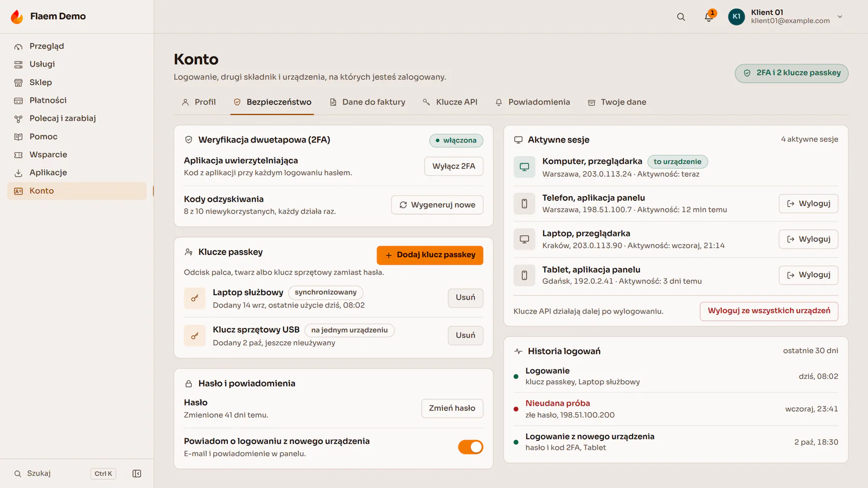Click Wyloguj ze wszystkich urządzeń
Image resolution: width=868 pixels, height=488 pixels.
pyautogui.click(x=769, y=311)
